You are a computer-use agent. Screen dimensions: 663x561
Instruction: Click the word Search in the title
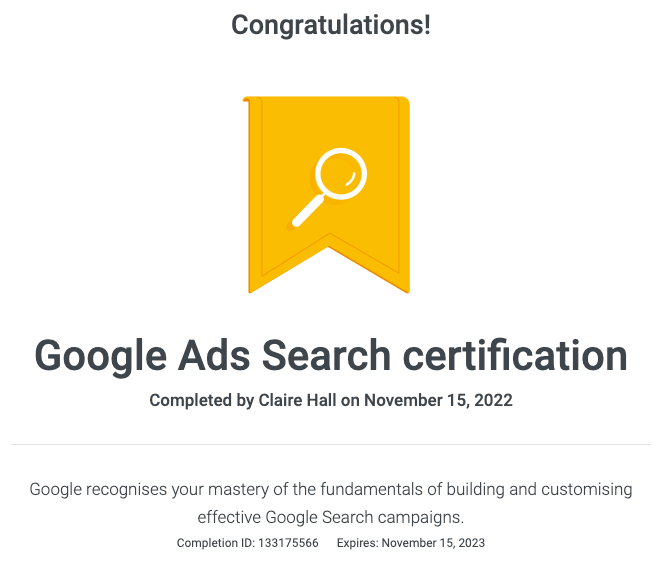click(x=326, y=355)
